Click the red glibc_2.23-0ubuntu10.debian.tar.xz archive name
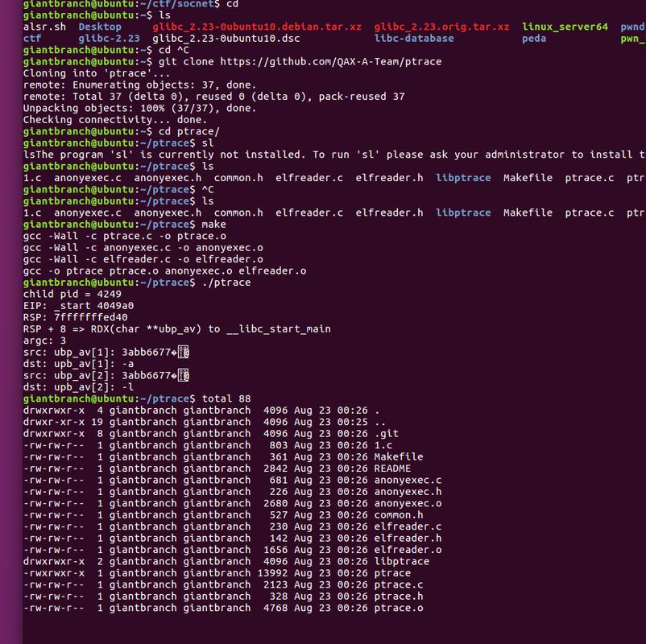Viewport: 646px width, 644px height. click(267, 27)
